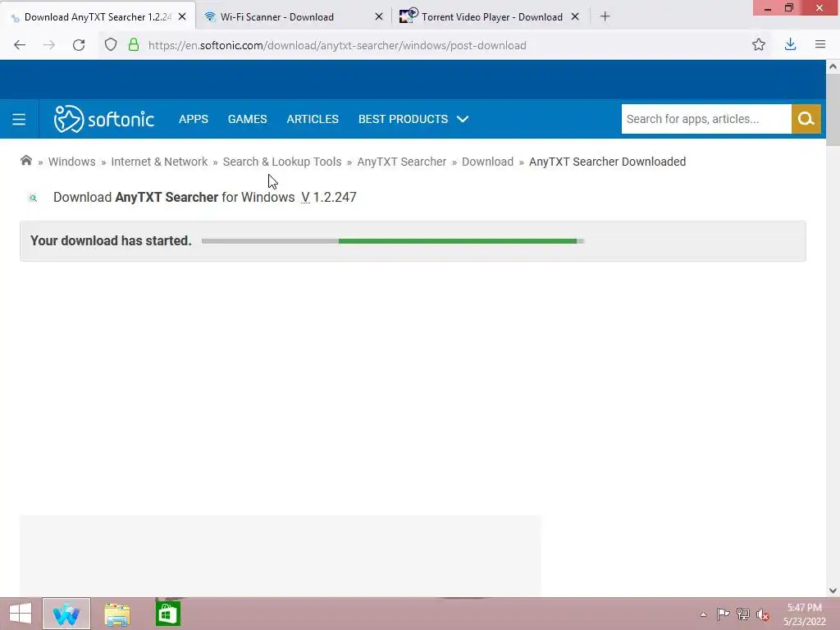Image resolution: width=840 pixels, height=630 pixels.
Task: Follow the Internet & Network breadcrumb link
Action: coord(159,162)
